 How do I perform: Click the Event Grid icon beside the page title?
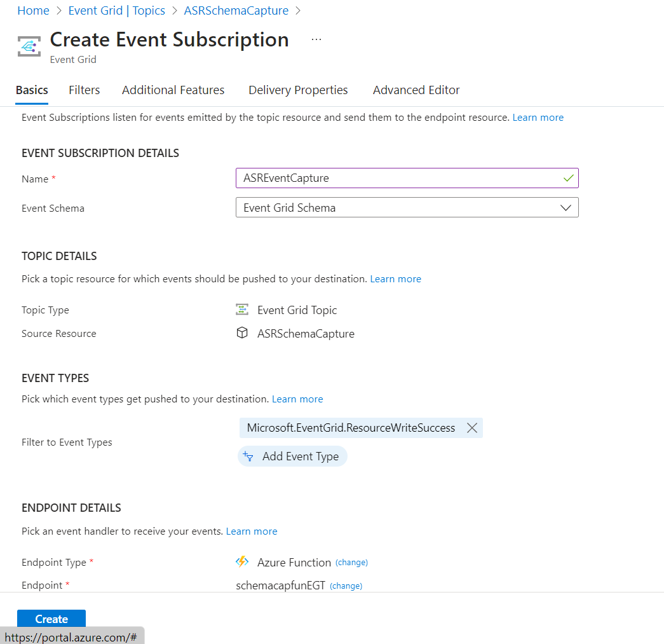click(29, 46)
